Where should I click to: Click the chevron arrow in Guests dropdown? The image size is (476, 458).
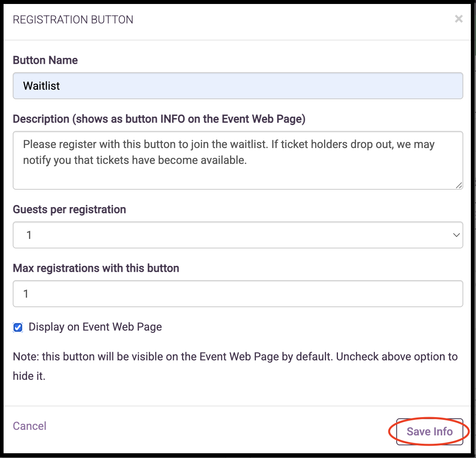click(x=456, y=235)
